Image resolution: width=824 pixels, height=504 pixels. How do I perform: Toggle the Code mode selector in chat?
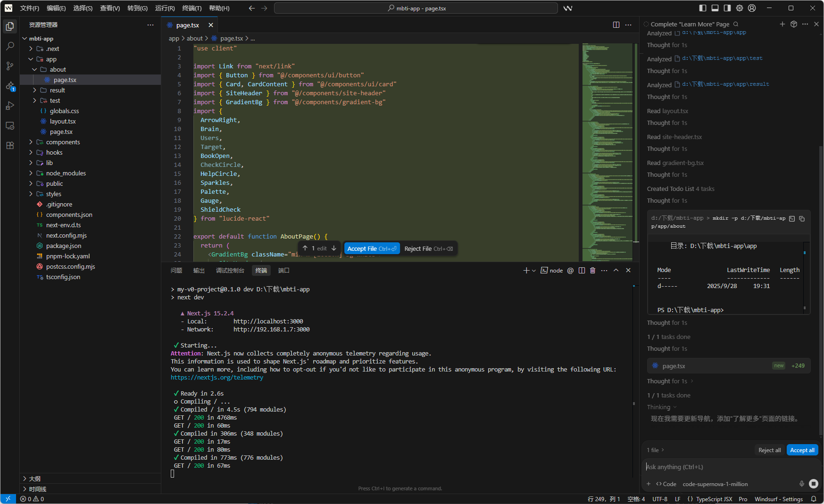[x=666, y=484]
